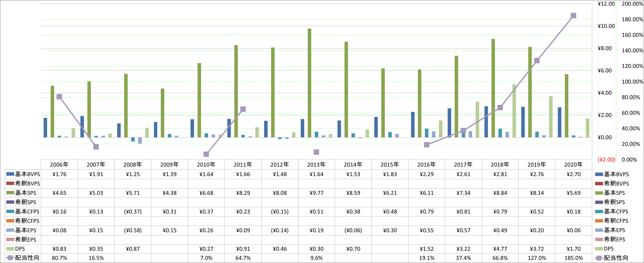The image size is (644, 263).
Task: Click the 配当性向 value 9.6% for 2013
Action: point(316,258)
